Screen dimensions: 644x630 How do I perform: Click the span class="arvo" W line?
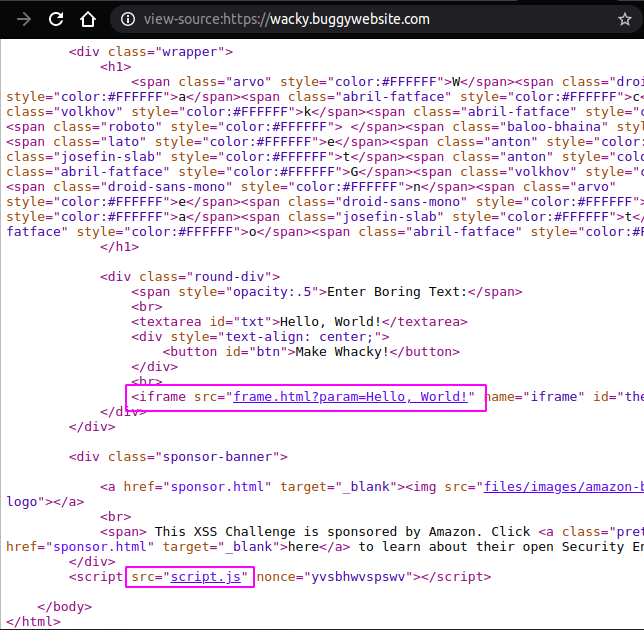[387, 82]
